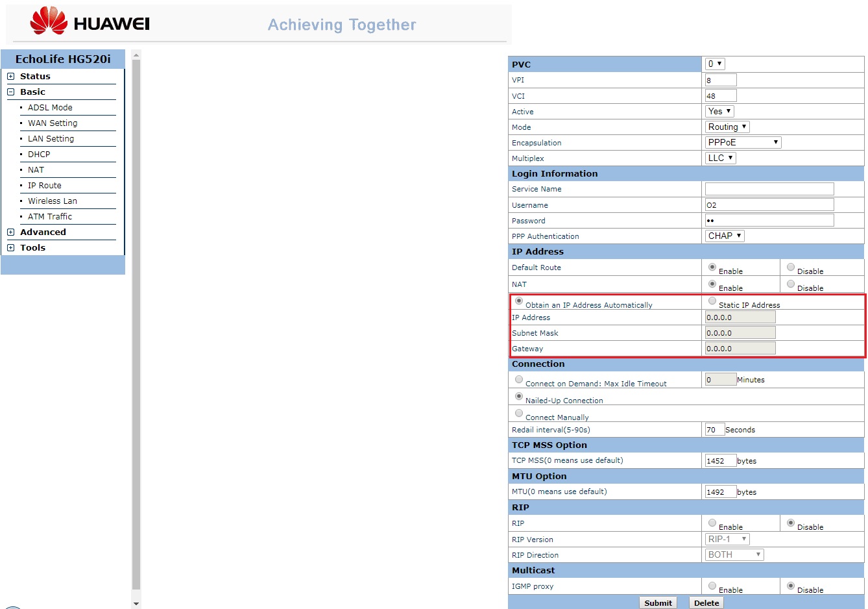Enable the IGMP proxy radio button

click(712, 586)
